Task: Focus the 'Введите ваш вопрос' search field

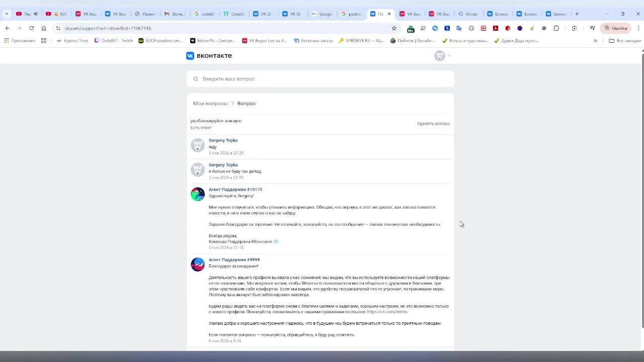Action: point(320,79)
